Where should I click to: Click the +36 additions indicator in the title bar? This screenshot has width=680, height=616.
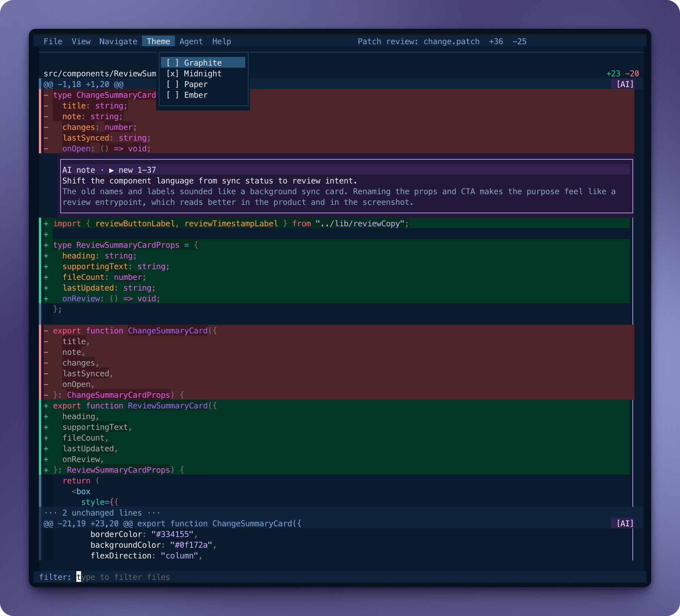496,42
